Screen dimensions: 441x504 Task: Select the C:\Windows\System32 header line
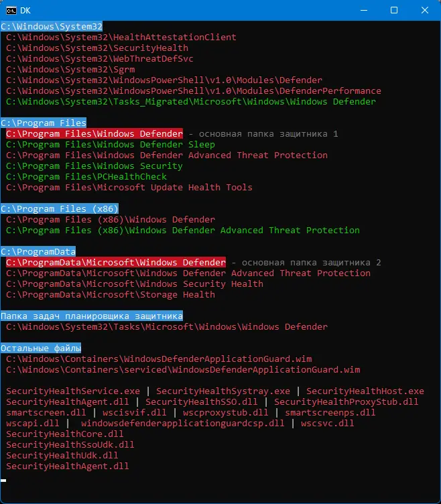coord(52,26)
